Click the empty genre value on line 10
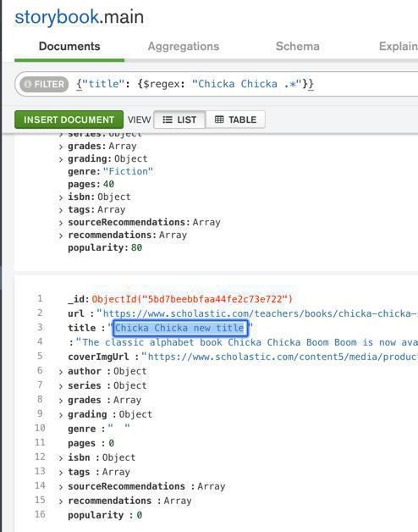The height and width of the screenshot is (532, 418). pos(118,429)
